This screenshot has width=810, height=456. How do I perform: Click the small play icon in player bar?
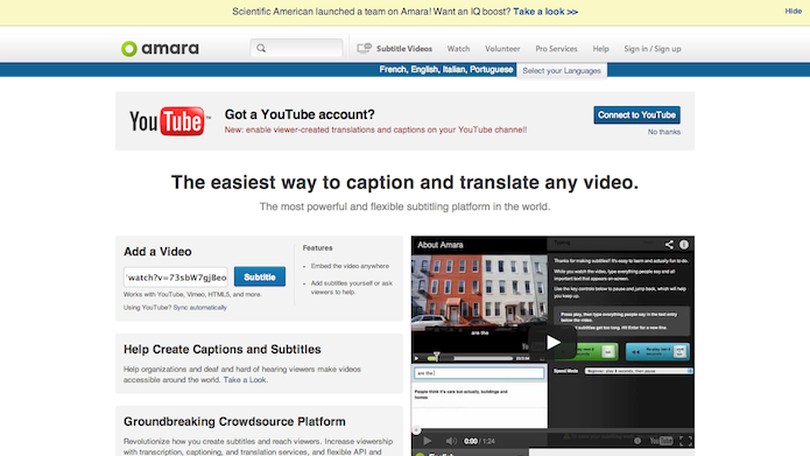click(x=427, y=440)
